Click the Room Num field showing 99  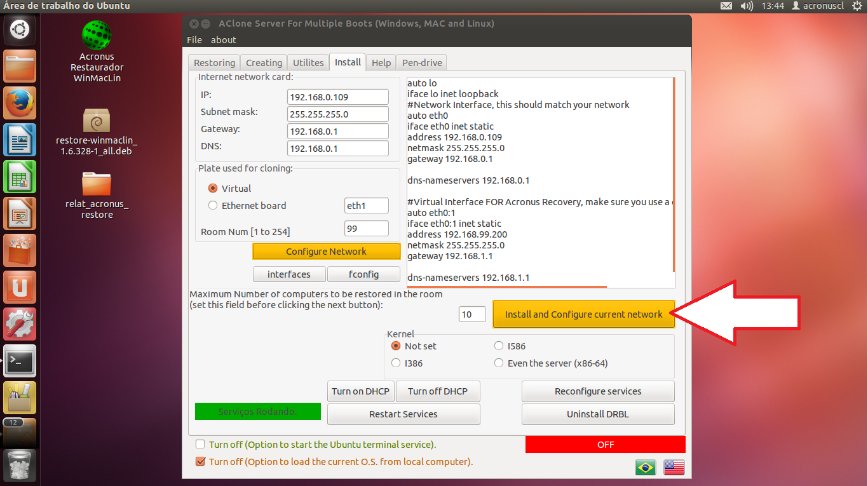[x=366, y=229]
